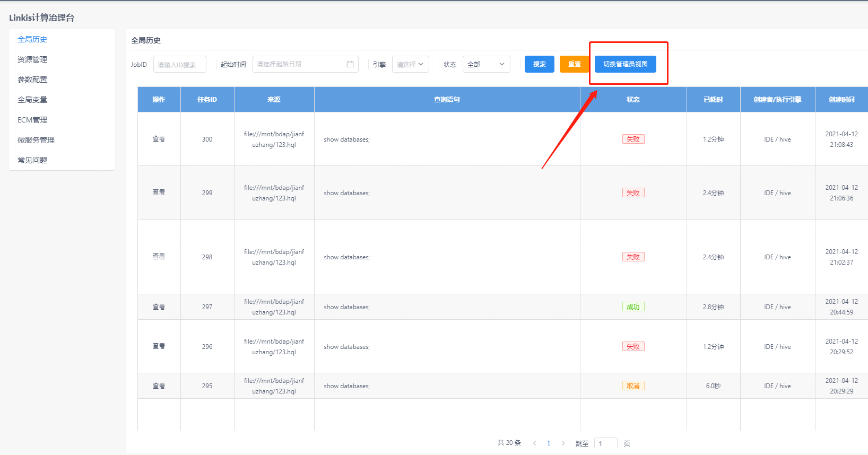The width and height of the screenshot is (868, 455).
Task: Click the JobID search input field
Action: click(179, 65)
